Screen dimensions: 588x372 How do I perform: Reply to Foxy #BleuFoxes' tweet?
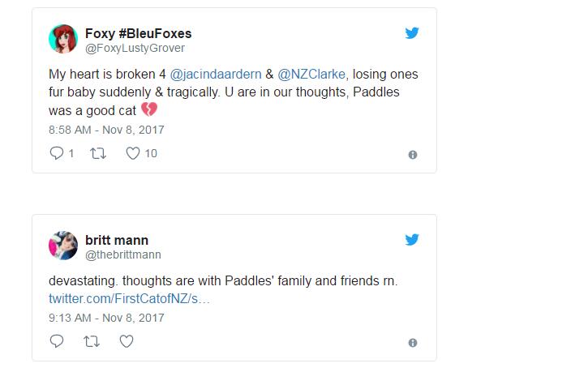pyautogui.click(x=57, y=153)
